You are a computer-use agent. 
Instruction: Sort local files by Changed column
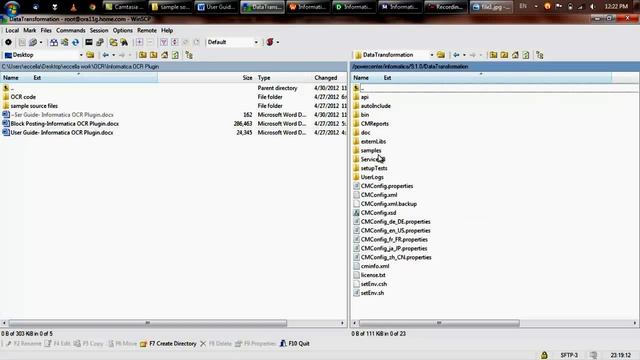[x=325, y=78]
